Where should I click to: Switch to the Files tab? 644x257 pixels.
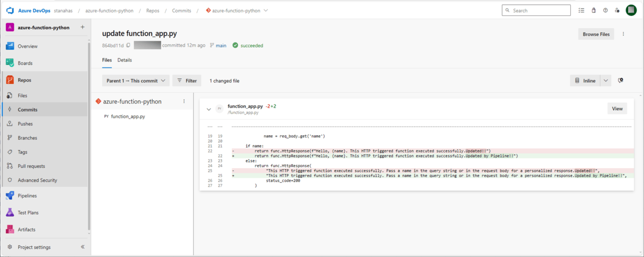point(107,60)
